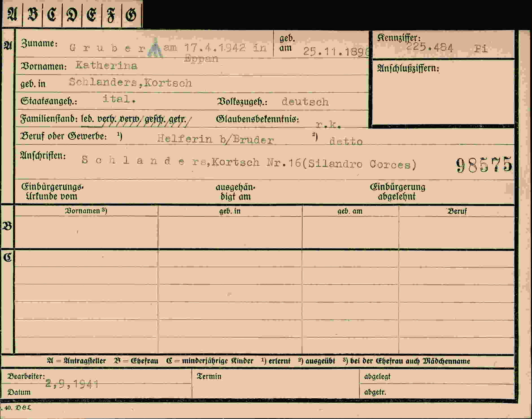Click the footnote 'bei der Ehefrau auch Mädchenname'
This screenshot has width=532, height=419.
pos(410,361)
